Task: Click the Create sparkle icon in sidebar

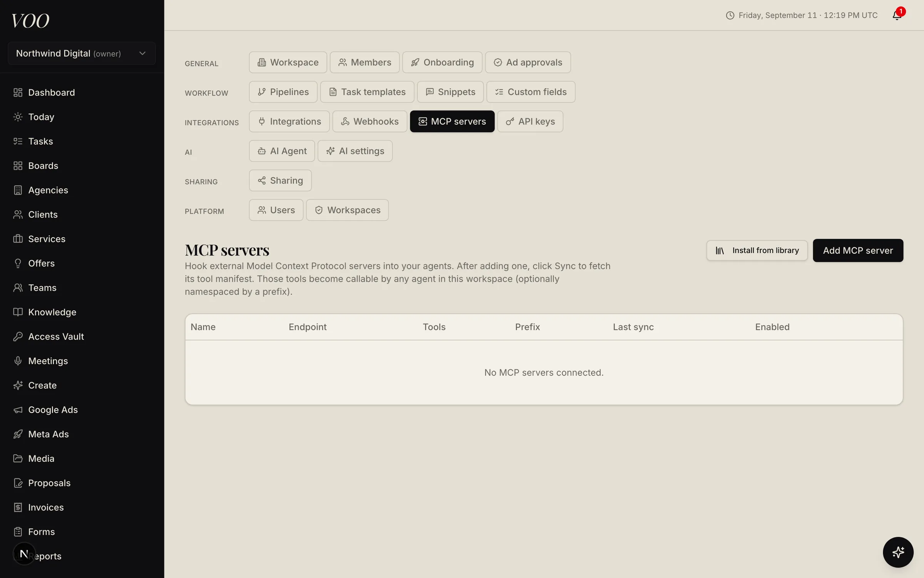Action: coord(18,385)
